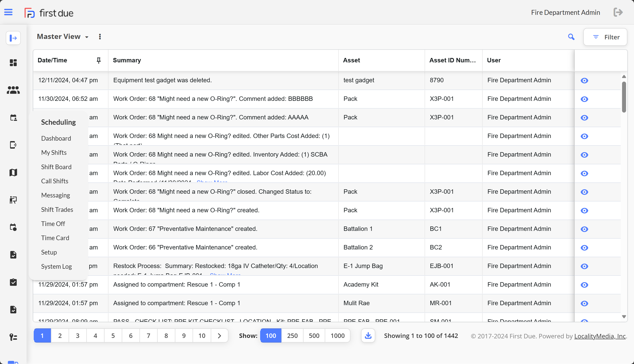Screen dimensions: 634x364
Task: Click the date '12/11/2024, 04:47 pm'
Action: click(68, 80)
